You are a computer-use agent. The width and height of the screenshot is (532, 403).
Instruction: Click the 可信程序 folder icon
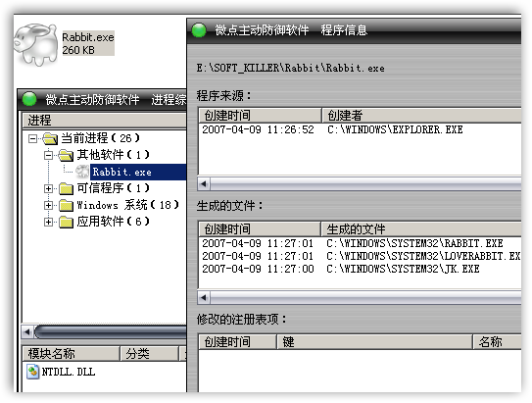(66, 188)
